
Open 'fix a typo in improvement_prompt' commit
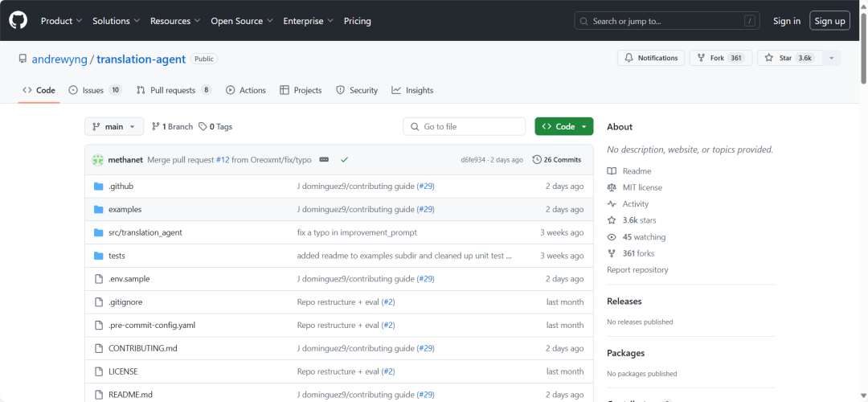(x=357, y=232)
